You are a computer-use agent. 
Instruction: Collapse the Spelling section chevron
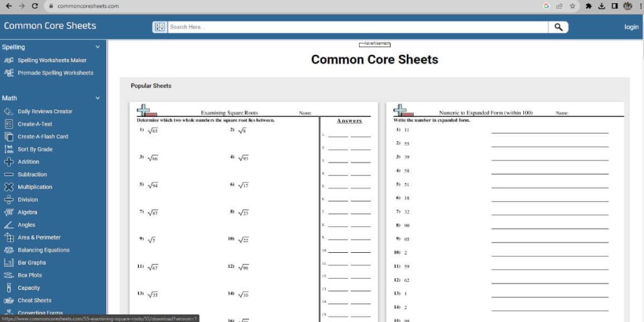[x=97, y=47]
